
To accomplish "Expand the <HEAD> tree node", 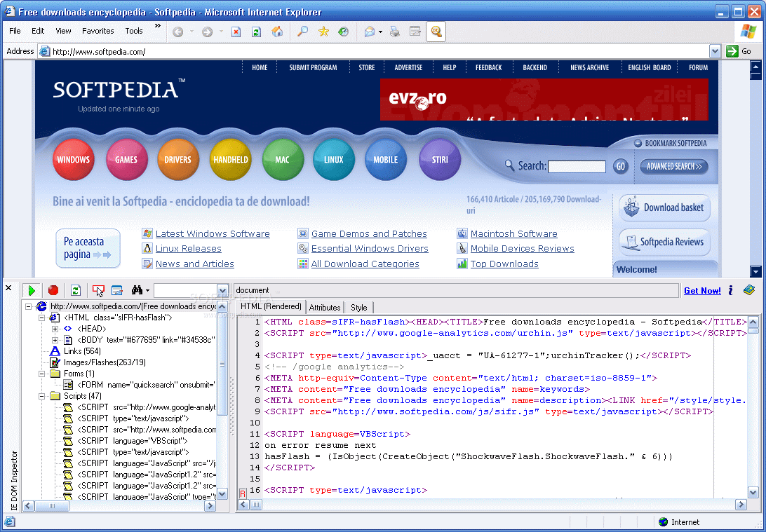I will (x=55, y=329).
